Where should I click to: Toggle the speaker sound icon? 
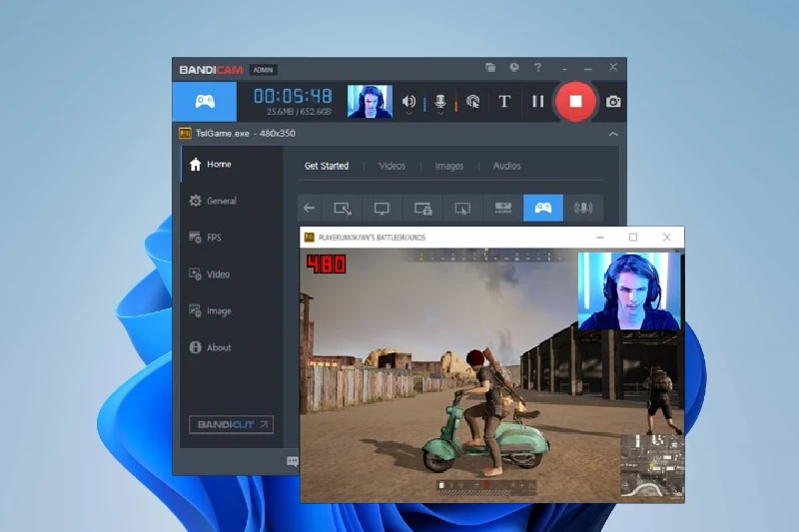[x=408, y=101]
